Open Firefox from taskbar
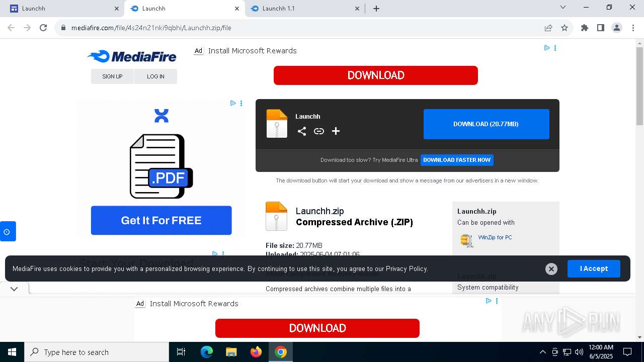Screen dimensions: 644x362 point(256,352)
